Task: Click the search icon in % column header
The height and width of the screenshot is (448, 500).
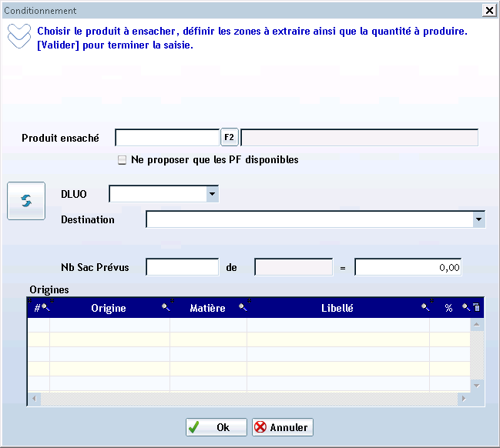Action: (466, 307)
